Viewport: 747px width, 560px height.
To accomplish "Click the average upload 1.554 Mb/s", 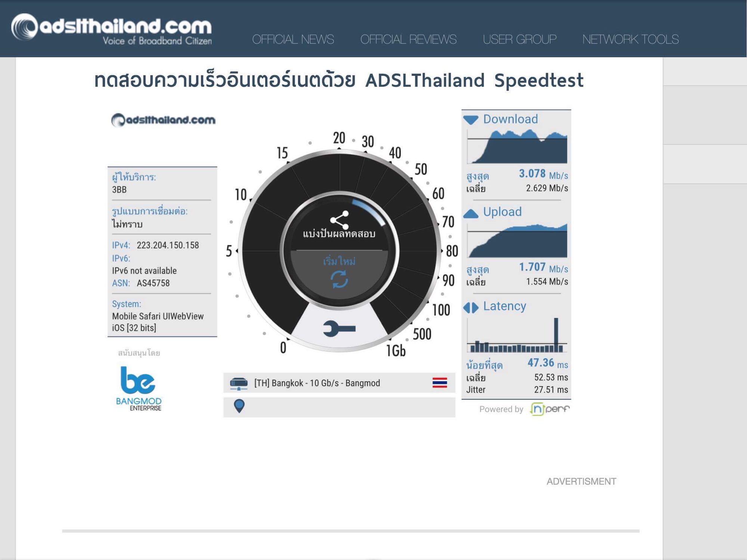I will click(547, 281).
